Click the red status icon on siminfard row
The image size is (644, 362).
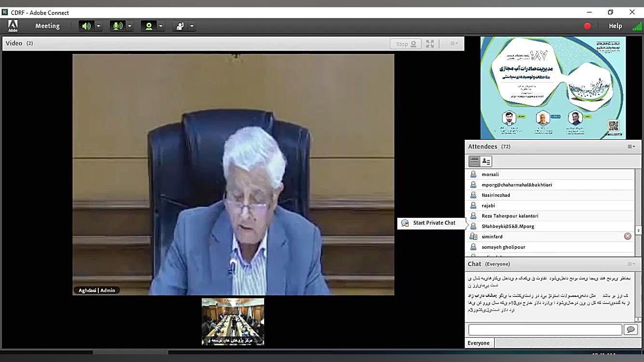pos(628,236)
